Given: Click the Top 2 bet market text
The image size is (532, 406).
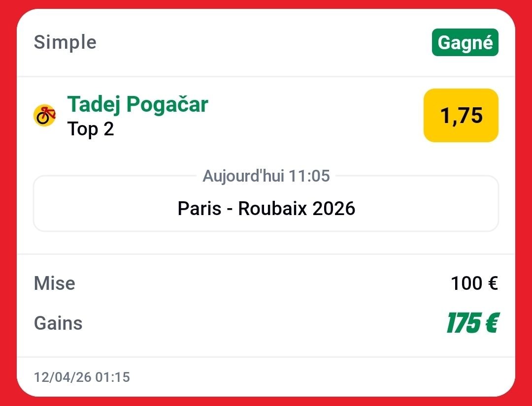Looking at the screenshot, I should [91, 129].
